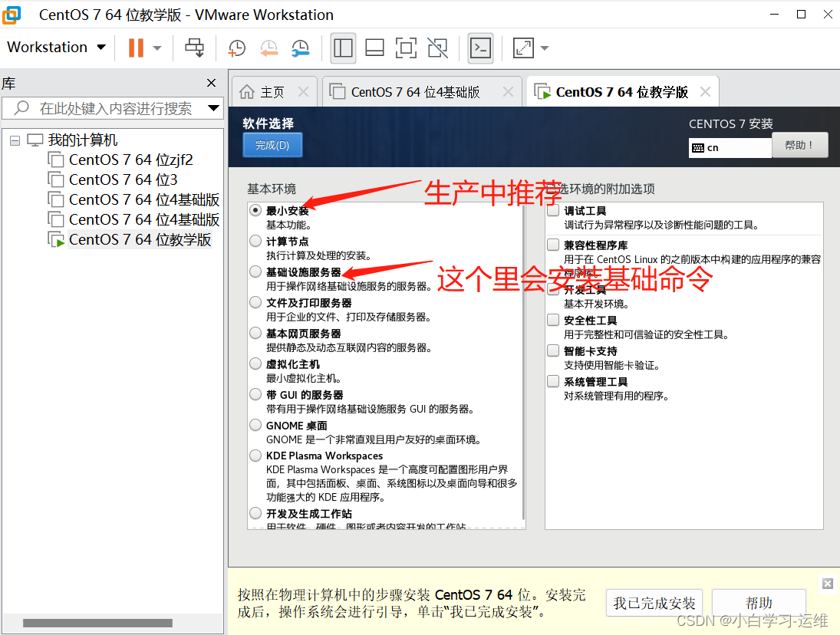The width and height of the screenshot is (840, 635).
Task: Check the 系统管理工具 add-on
Action: pos(553,381)
